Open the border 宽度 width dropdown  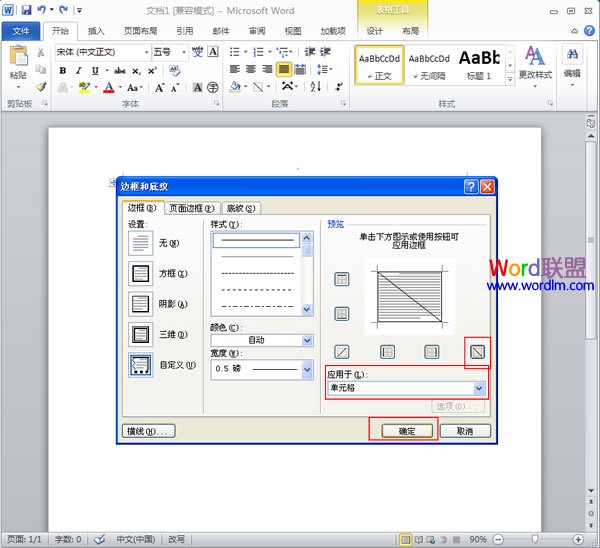307,369
